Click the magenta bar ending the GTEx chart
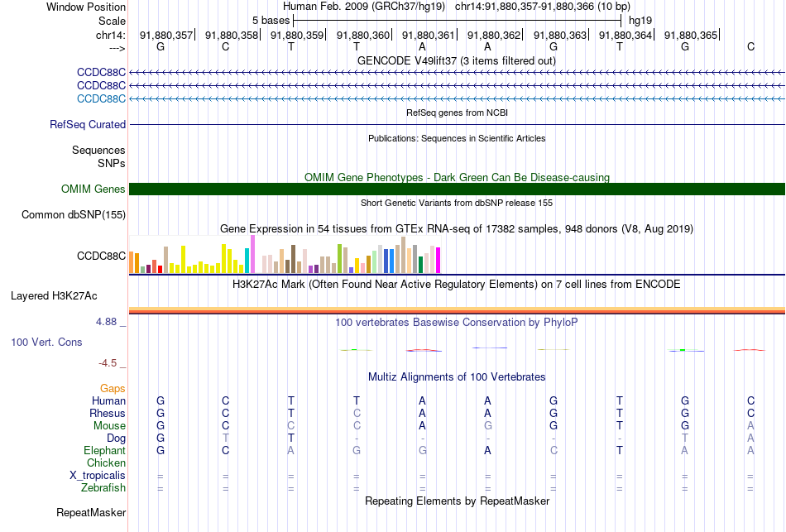The image size is (786, 532). (x=439, y=261)
